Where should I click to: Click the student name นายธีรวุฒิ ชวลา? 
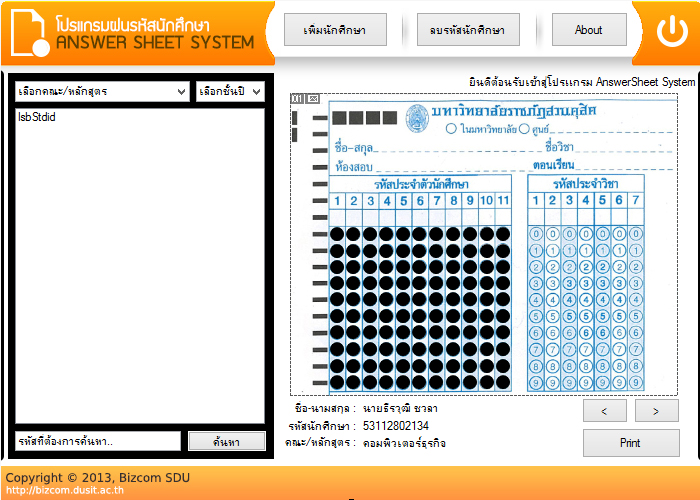(400, 408)
